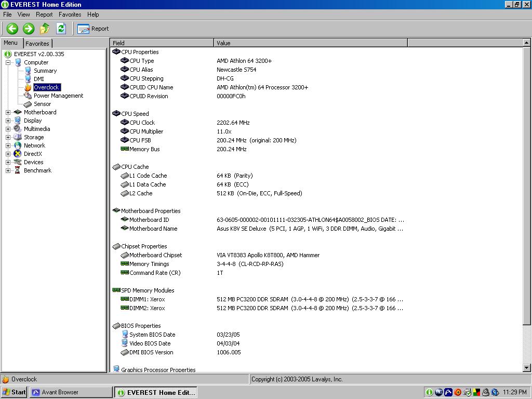
Task: Open the Report menu
Action: [44, 14]
